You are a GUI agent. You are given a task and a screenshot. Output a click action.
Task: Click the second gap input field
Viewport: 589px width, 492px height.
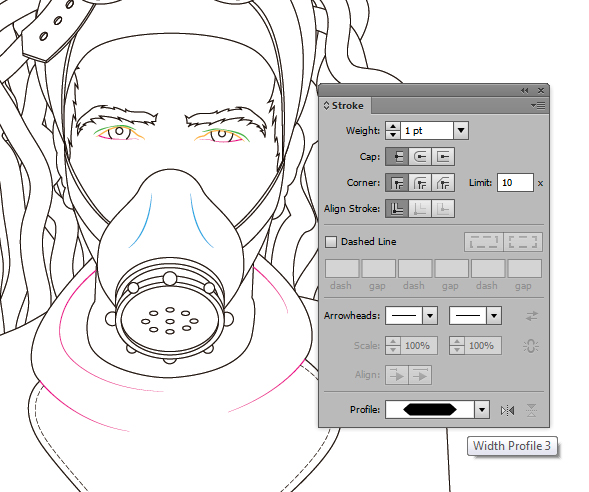[451, 269]
